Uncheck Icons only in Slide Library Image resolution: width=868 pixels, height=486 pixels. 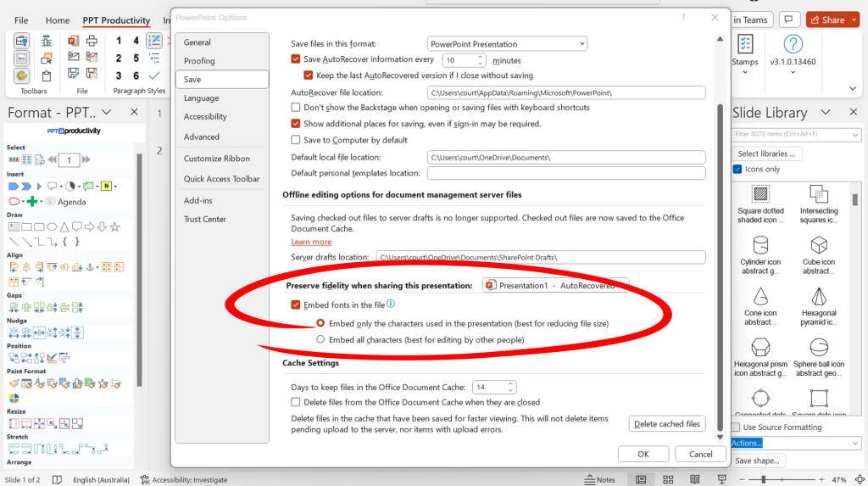737,169
